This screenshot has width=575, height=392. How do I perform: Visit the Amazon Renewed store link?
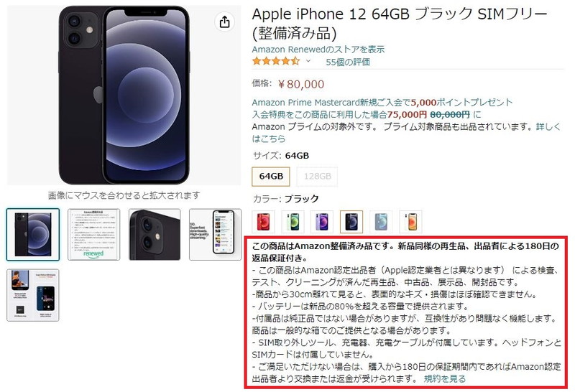click(318, 49)
